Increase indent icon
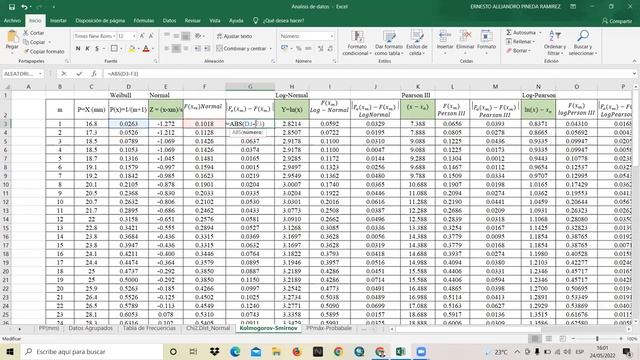The image size is (640, 360). [x=207, y=48]
